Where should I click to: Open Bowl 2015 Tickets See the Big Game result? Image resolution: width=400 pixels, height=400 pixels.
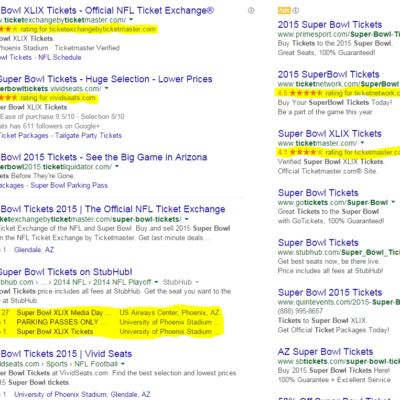tap(104, 157)
